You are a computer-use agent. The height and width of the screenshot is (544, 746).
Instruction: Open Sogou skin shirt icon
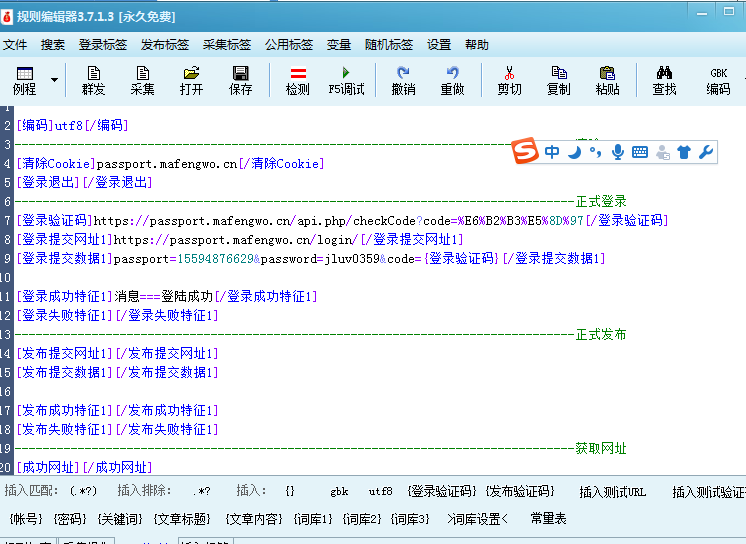pyautogui.click(x=684, y=152)
